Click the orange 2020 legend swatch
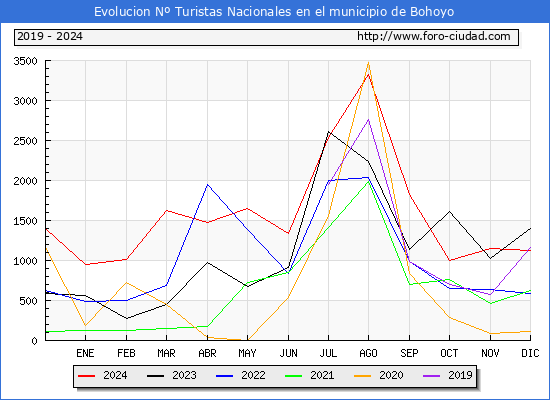Image resolution: width=550 pixels, height=400 pixels. pyautogui.click(x=362, y=376)
